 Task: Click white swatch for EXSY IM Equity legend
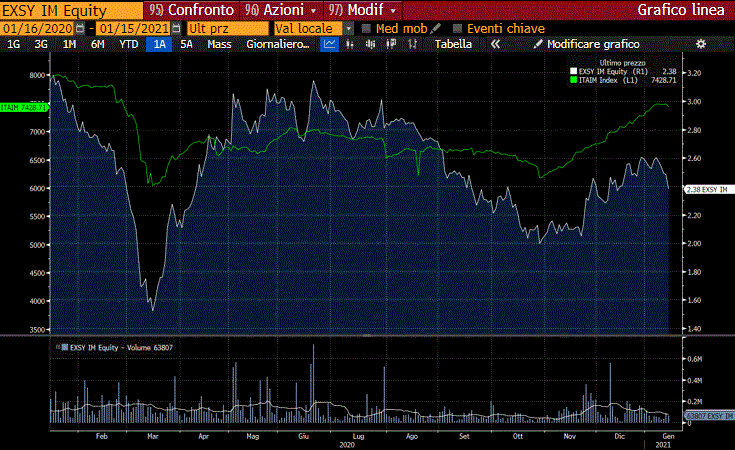573,71
